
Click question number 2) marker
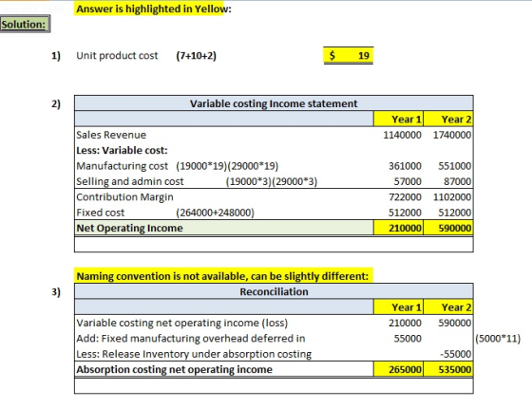(56, 103)
